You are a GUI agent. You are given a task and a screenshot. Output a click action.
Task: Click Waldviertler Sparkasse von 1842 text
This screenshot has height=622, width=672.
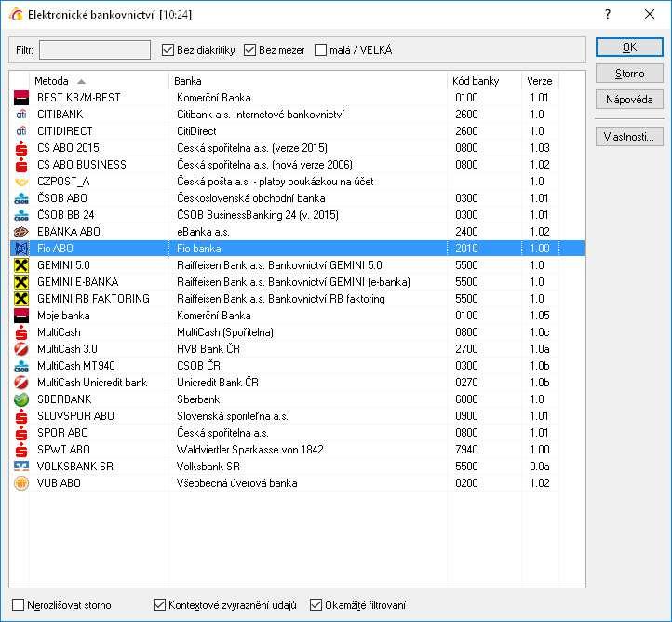coord(249,450)
